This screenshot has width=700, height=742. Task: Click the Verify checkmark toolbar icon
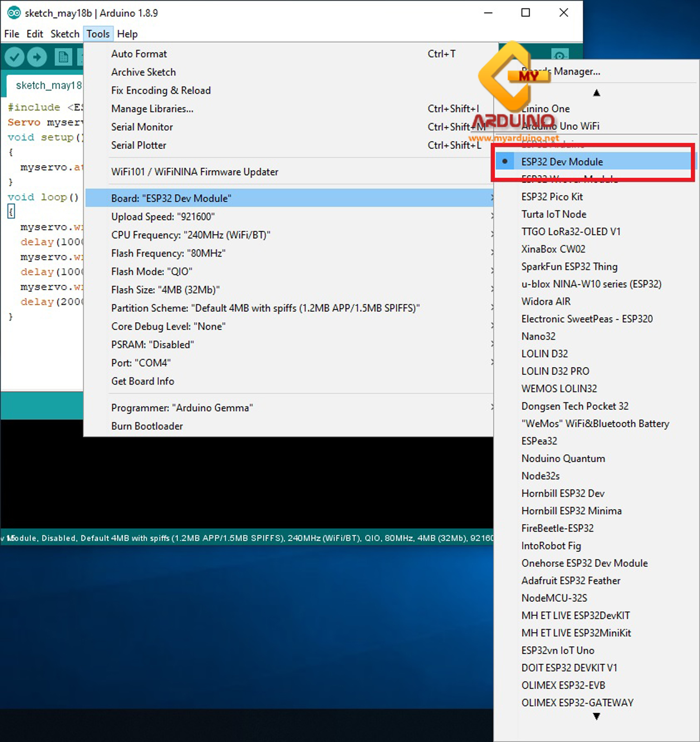pyautogui.click(x=14, y=57)
